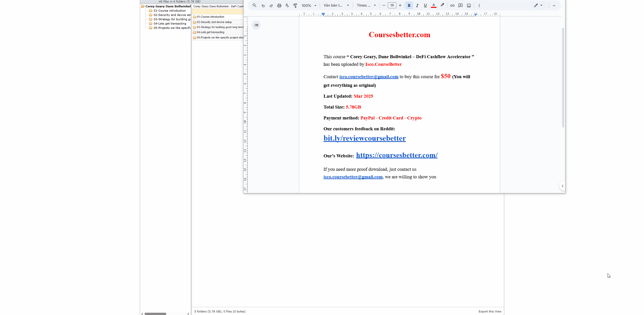644x315 pixels.
Task: Open the text color picker
Action: click(434, 5)
